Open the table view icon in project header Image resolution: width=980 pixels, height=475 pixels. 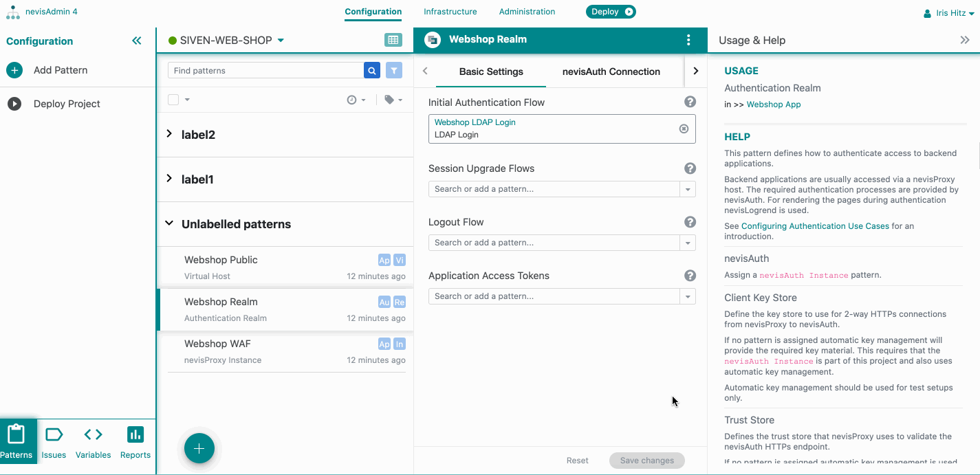(393, 41)
